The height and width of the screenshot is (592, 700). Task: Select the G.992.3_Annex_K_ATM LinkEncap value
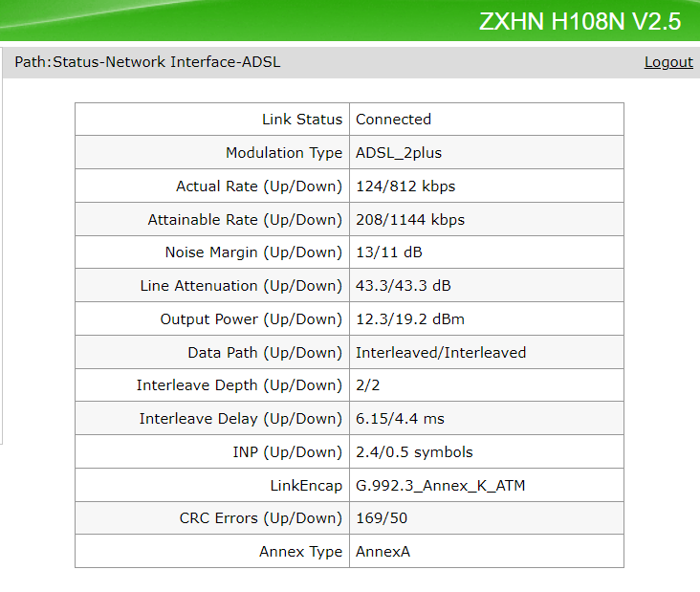(x=440, y=486)
